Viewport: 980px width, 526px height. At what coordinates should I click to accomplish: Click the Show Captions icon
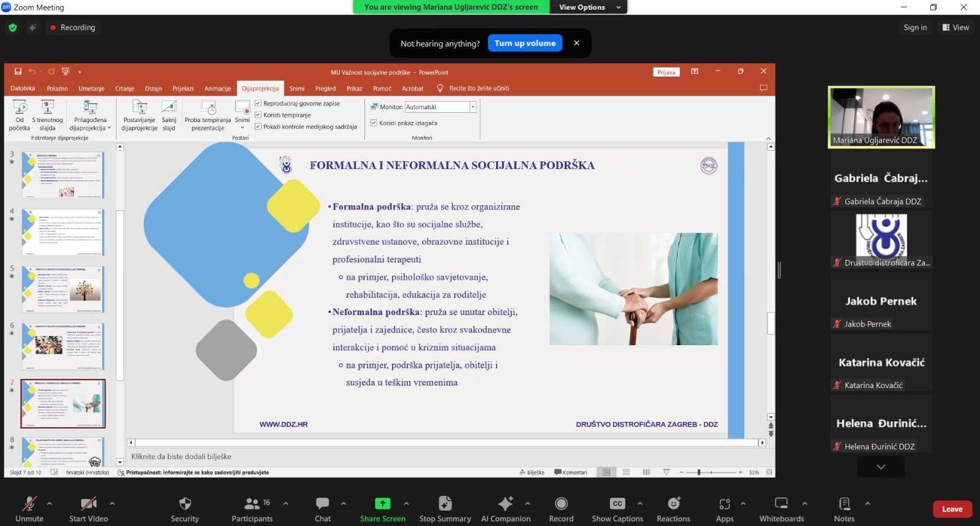pos(617,504)
